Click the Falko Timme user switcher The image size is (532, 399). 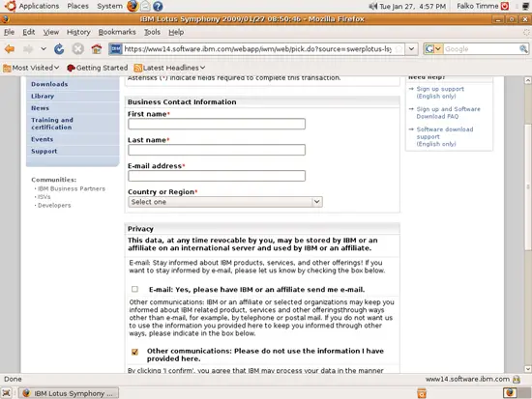[478, 6]
